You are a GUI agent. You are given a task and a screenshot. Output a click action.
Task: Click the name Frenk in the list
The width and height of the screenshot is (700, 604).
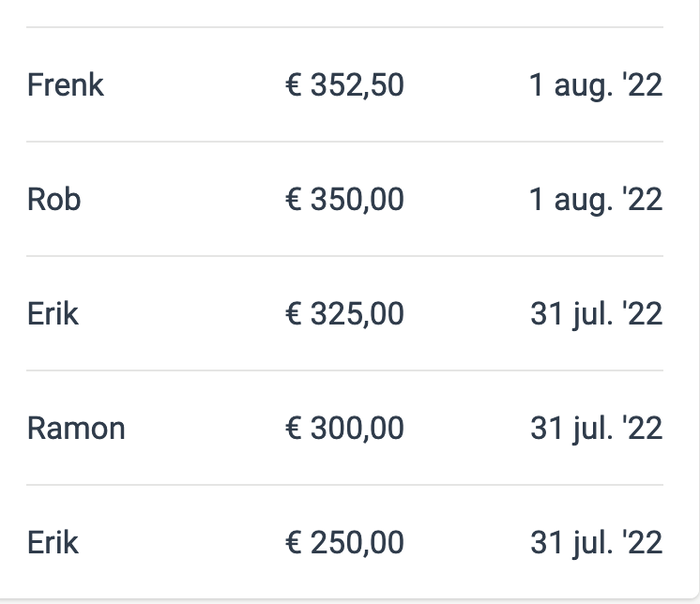(66, 85)
